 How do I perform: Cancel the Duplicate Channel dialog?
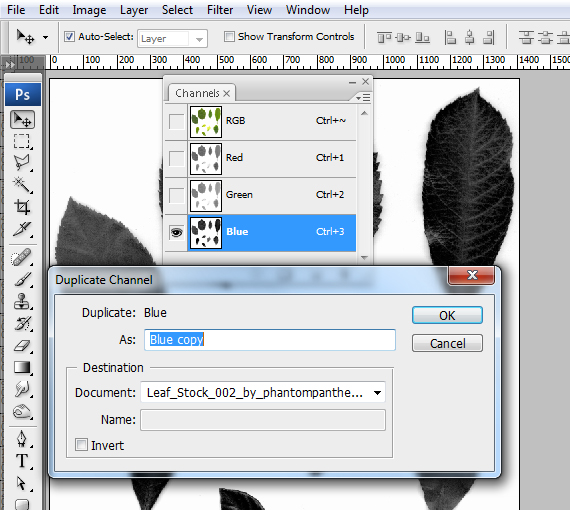[447, 343]
